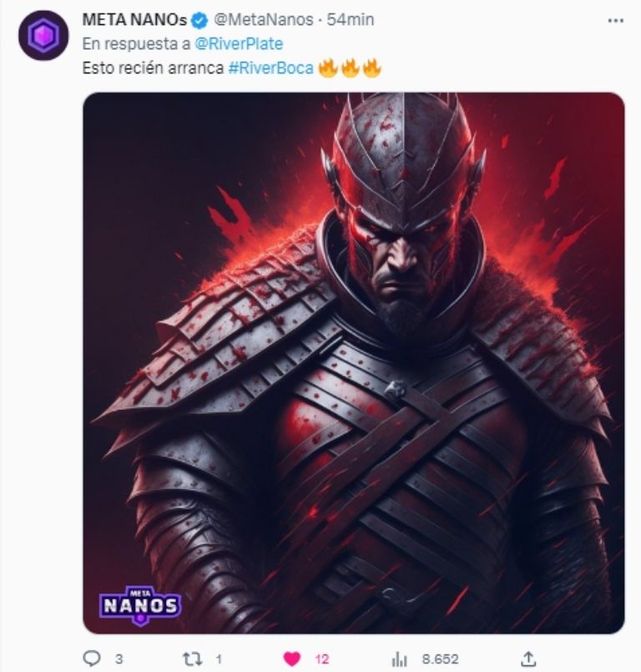Click the share upload arrow icon

(x=527, y=659)
